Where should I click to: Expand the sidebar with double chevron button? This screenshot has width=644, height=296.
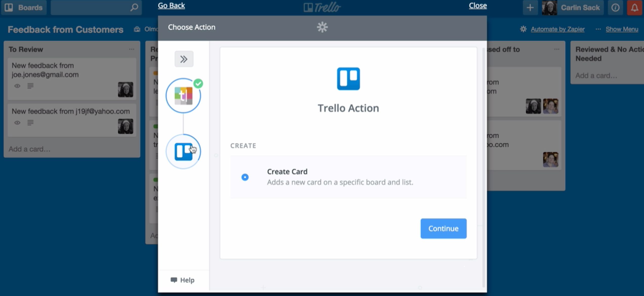(184, 59)
